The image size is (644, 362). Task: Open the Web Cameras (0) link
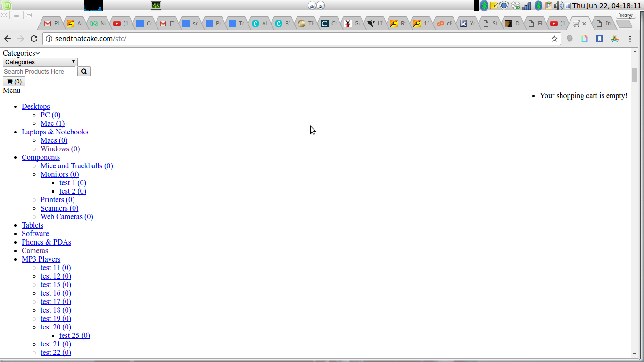point(66,216)
